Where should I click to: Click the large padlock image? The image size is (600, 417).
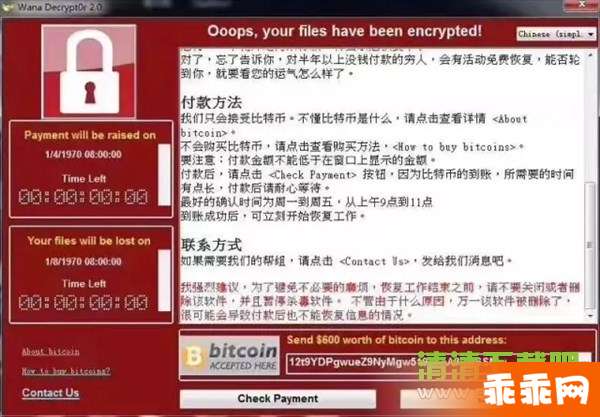click(89, 72)
